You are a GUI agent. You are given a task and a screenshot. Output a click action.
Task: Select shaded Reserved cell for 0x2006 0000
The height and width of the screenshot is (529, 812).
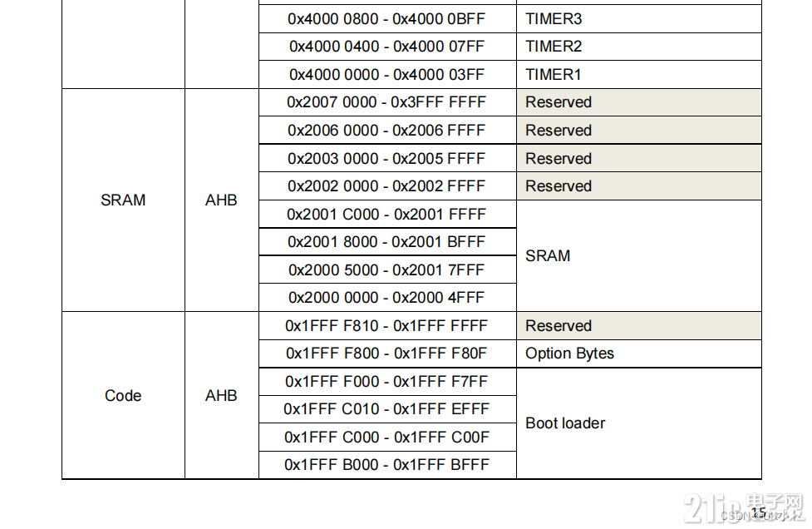(x=638, y=130)
